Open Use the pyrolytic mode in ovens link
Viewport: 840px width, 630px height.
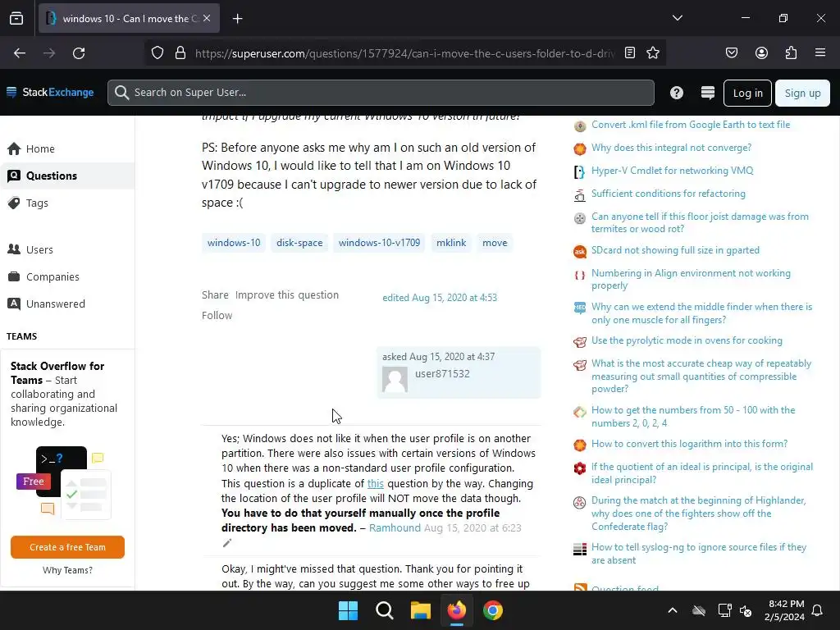point(687,340)
